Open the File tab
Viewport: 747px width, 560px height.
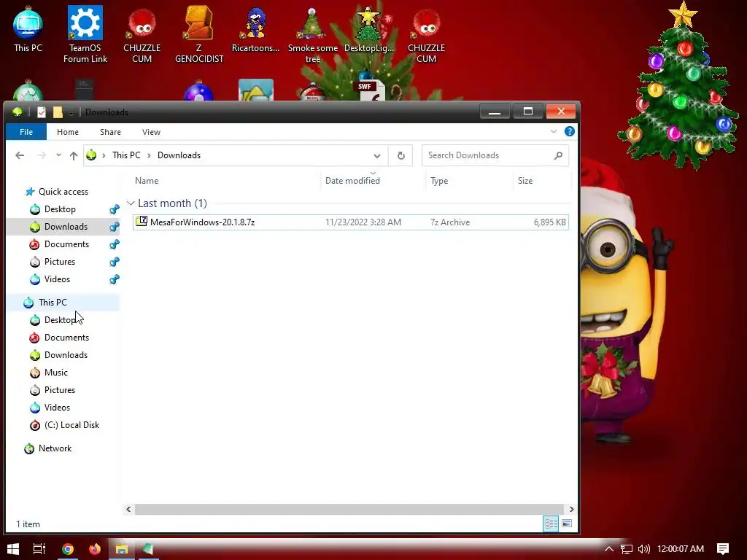[26, 132]
